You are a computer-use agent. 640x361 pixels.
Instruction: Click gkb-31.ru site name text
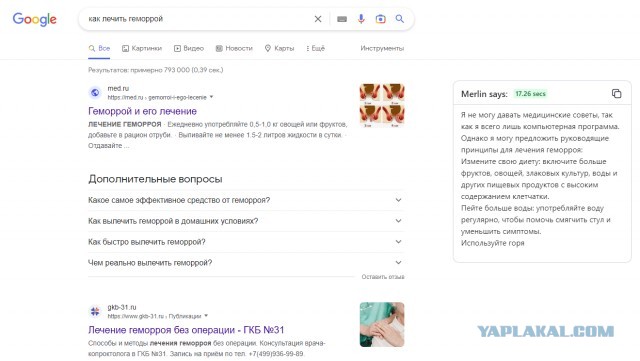122,307
